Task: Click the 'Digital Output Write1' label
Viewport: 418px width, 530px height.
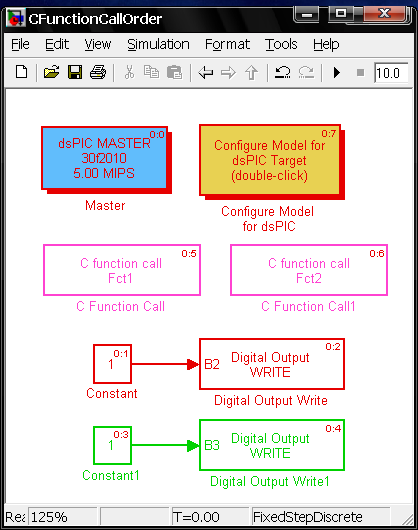Action: click(x=270, y=482)
